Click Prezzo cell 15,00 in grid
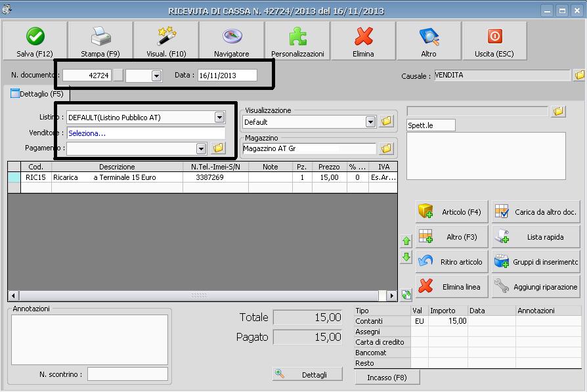 pos(330,177)
